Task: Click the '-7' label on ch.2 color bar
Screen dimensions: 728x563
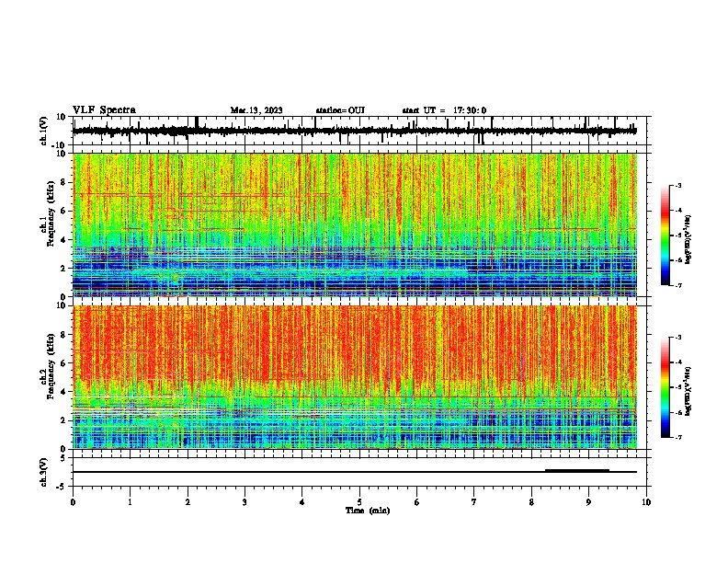Action: (678, 437)
